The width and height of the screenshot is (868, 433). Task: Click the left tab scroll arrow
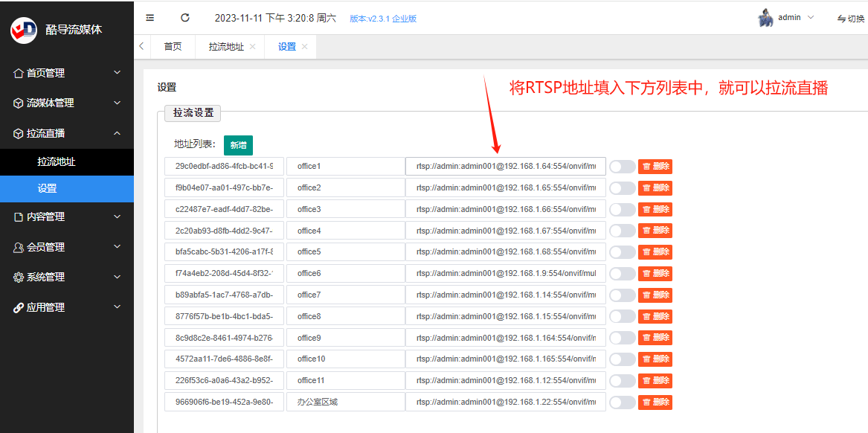(142, 47)
